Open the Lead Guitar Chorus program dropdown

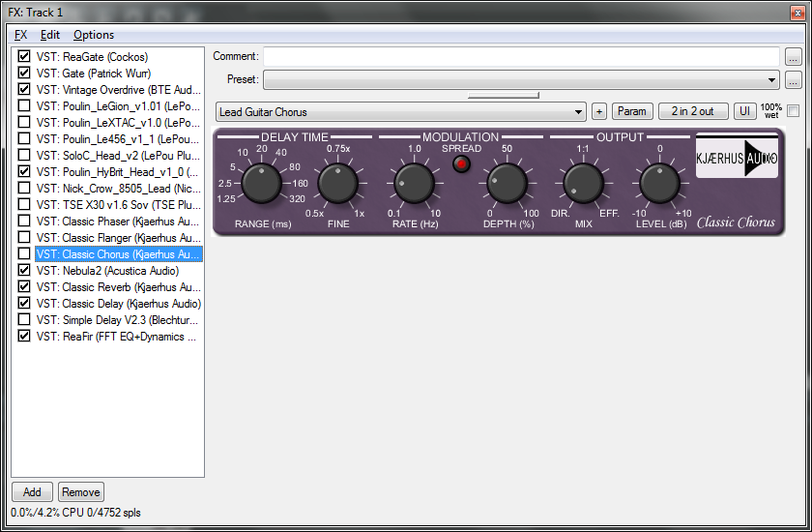(x=401, y=112)
